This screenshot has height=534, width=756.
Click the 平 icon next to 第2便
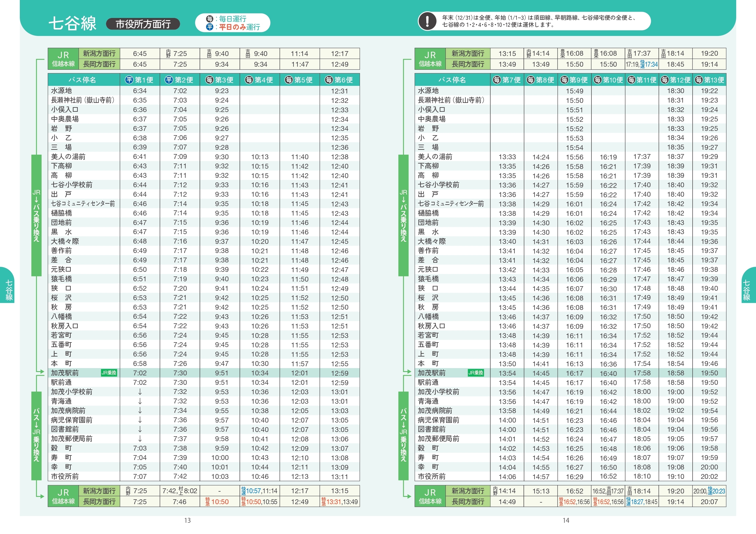pos(169,80)
